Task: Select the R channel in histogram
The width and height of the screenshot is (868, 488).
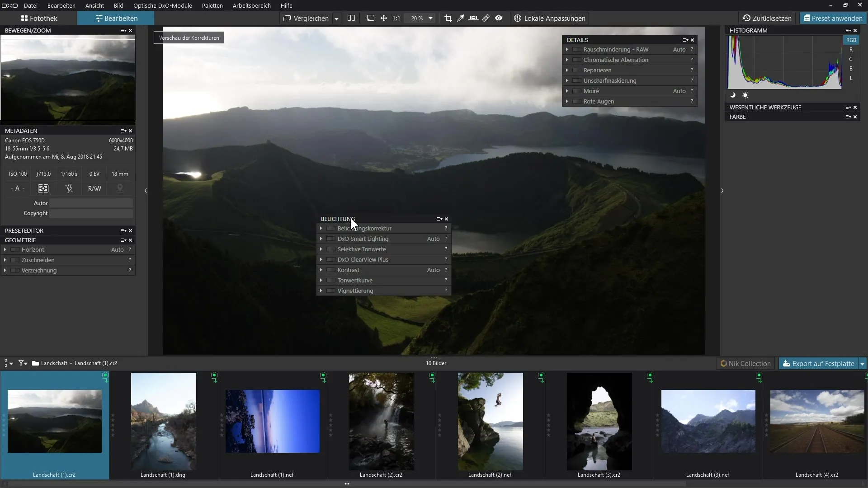Action: [851, 50]
